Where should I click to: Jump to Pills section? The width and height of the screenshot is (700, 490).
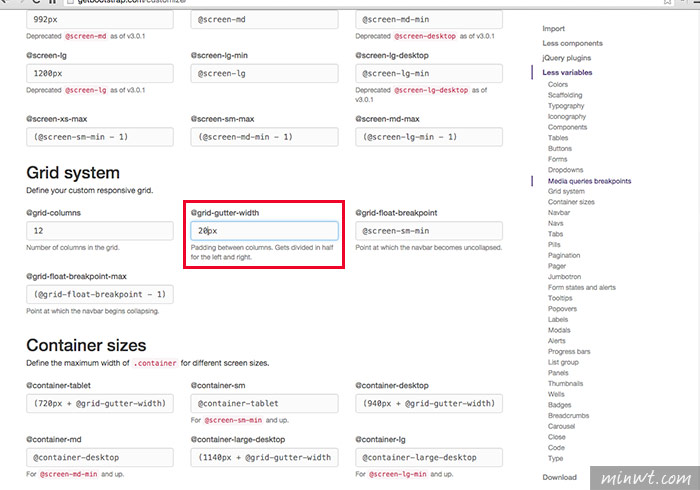coord(554,245)
